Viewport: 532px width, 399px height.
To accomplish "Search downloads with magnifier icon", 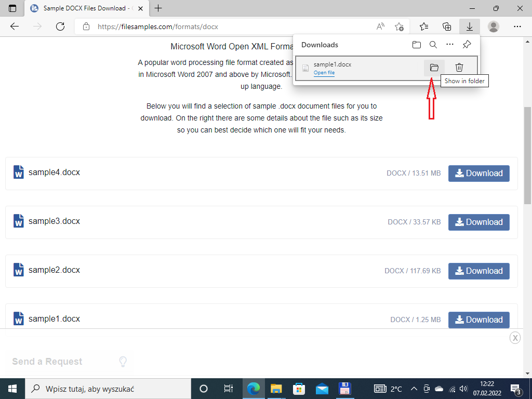I will (433, 45).
